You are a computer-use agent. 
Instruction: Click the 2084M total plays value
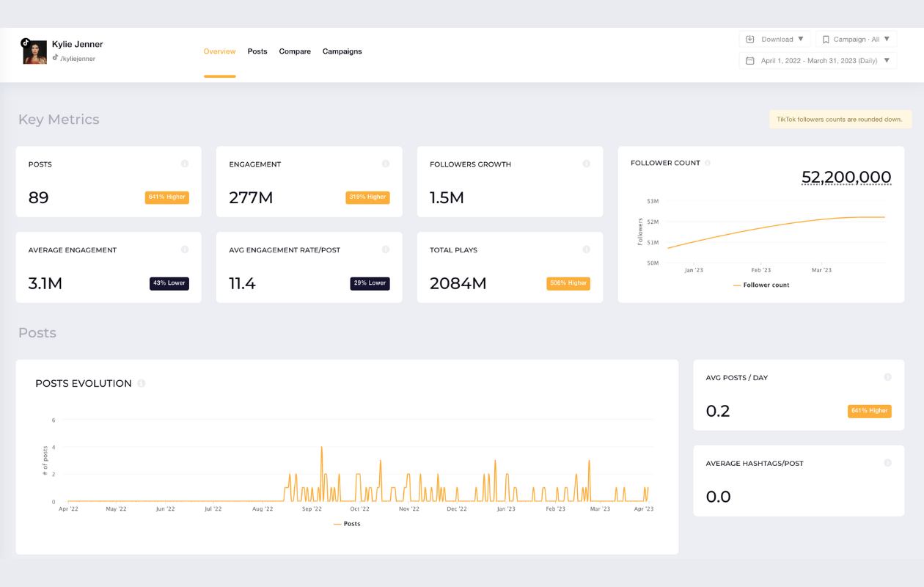pyautogui.click(x=458, y=283)
